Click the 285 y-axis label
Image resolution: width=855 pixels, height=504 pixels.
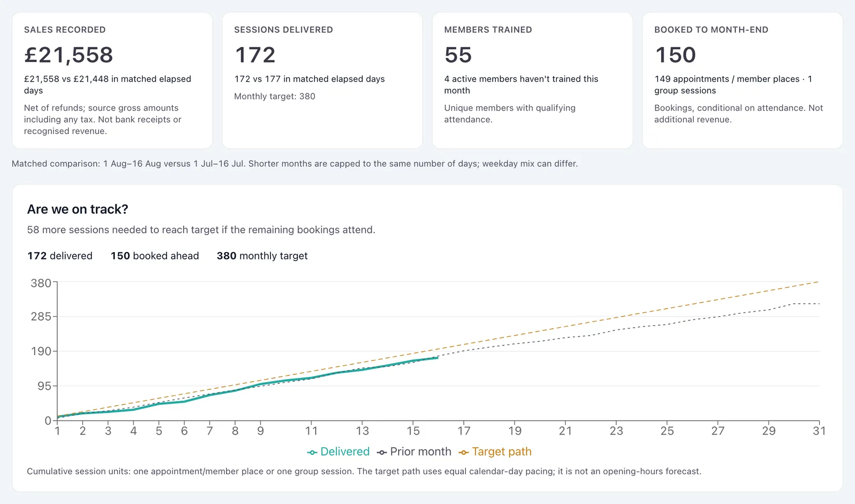pos(41,317)
